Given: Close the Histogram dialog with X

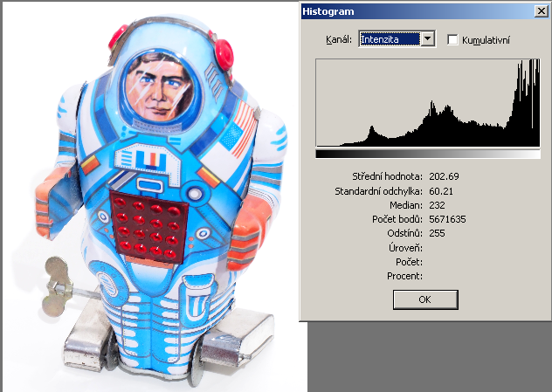Looking at the screenshot, I should tap(539, 11).
